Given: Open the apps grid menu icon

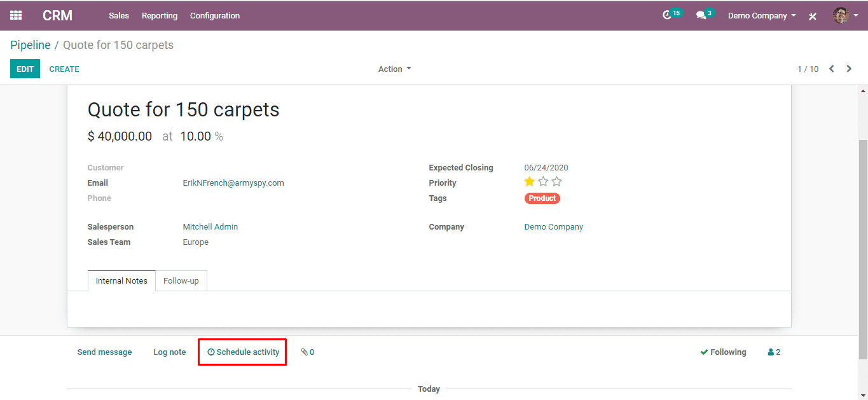Looking at the screenshot, I should point(16,15).
